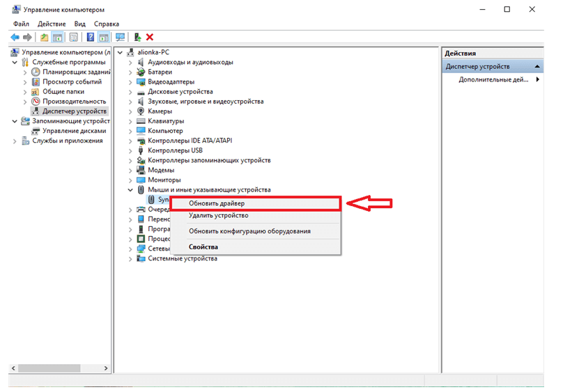
Task: Collapse the Служебные программы tree node
Action: [15, 63]
